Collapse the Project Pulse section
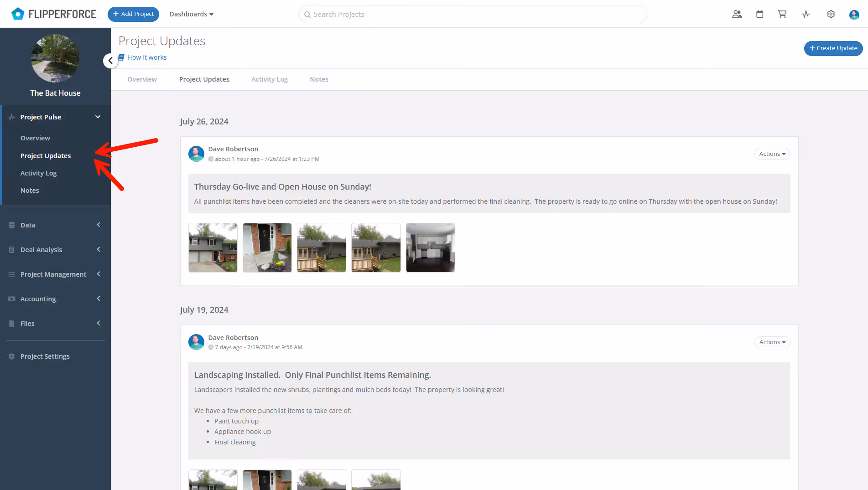This screenshot has width=868, height=490. 98,117
